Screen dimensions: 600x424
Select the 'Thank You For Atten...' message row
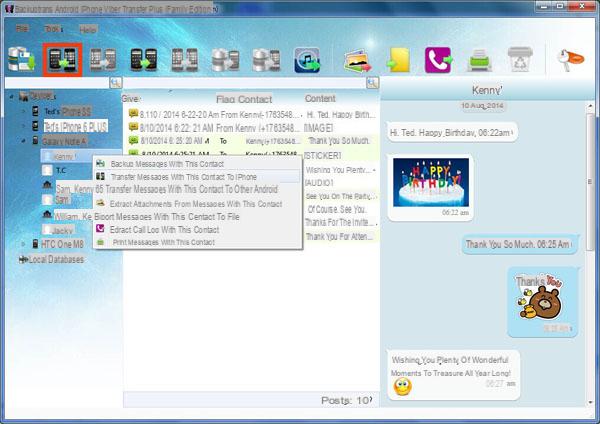click(x=341, y=236)
